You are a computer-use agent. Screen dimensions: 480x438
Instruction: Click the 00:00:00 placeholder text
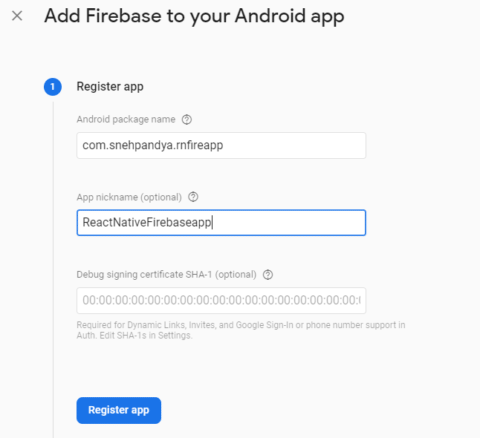221,300
